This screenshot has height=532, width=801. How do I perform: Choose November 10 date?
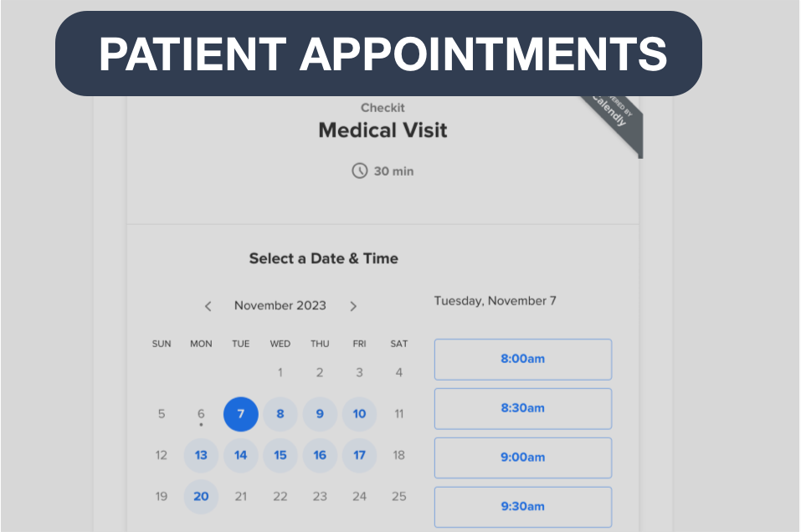[x=359, y=414]
